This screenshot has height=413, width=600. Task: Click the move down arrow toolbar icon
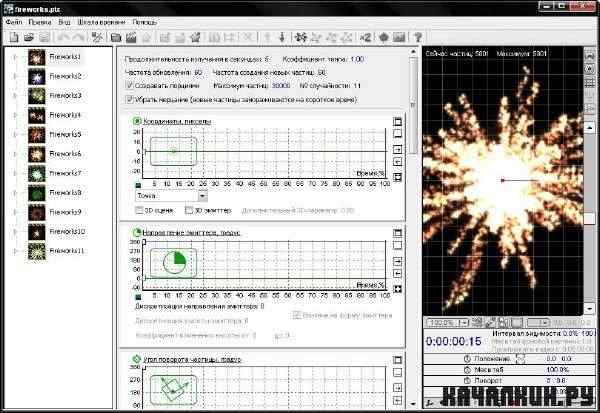[282, 37]
